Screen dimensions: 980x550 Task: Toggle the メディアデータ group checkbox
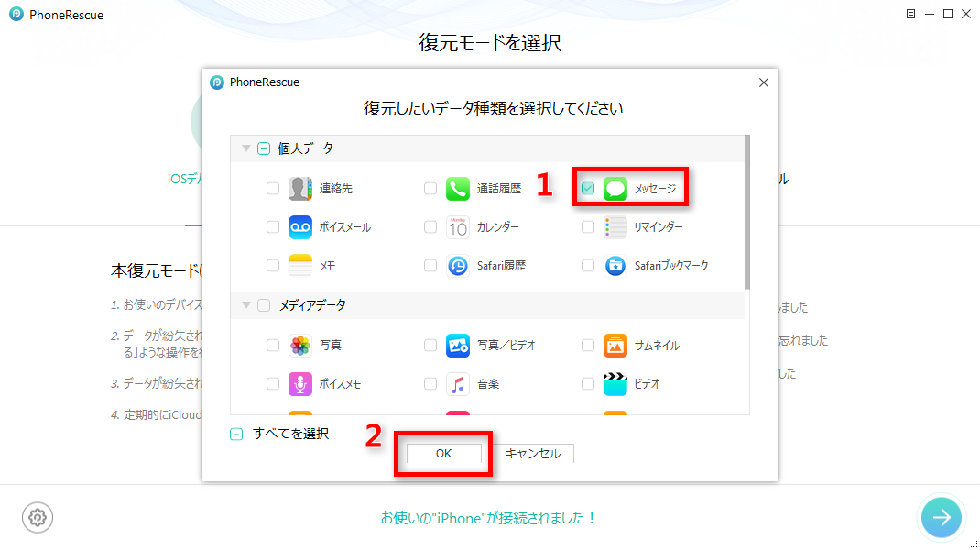coord(264,304)
